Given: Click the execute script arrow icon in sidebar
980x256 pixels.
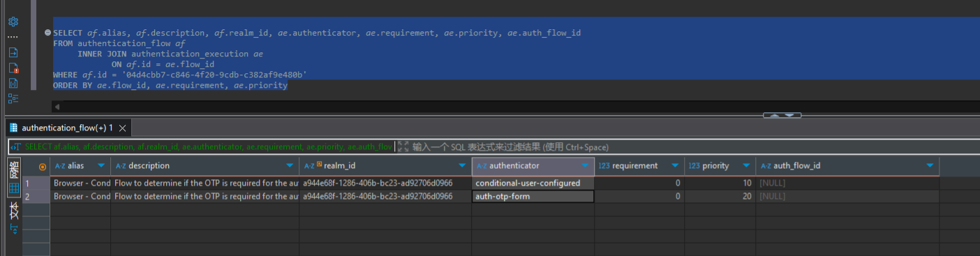Looking at the screenshot, I should pyautogui.click(x=13, y=52).
